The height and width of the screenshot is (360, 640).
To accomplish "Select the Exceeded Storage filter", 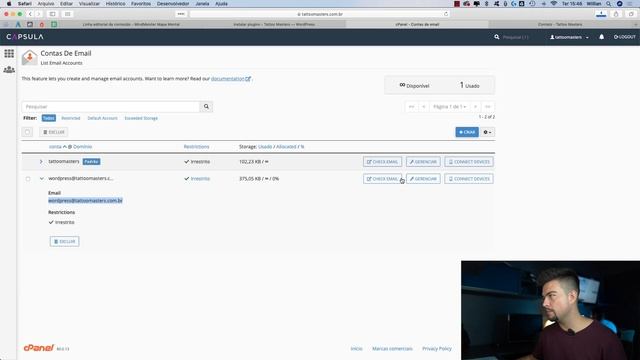I will point(141,118).
